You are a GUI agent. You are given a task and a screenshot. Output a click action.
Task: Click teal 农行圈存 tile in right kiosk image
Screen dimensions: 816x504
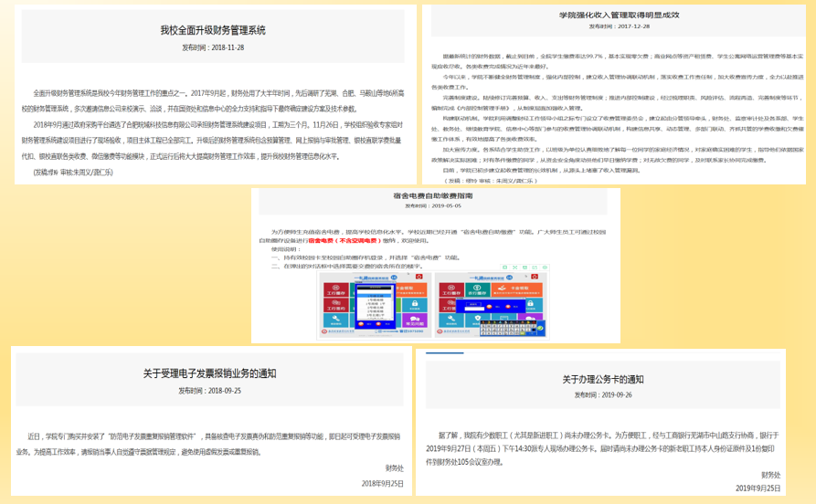pos(478,289)
